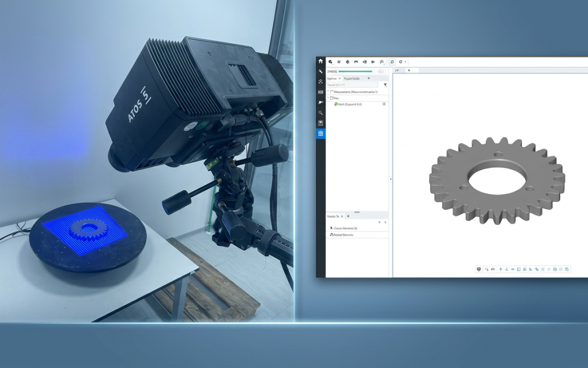Switch to the second tab next to Explorer
This screenshot has height=368, width=588.
[x=352, y=79]
